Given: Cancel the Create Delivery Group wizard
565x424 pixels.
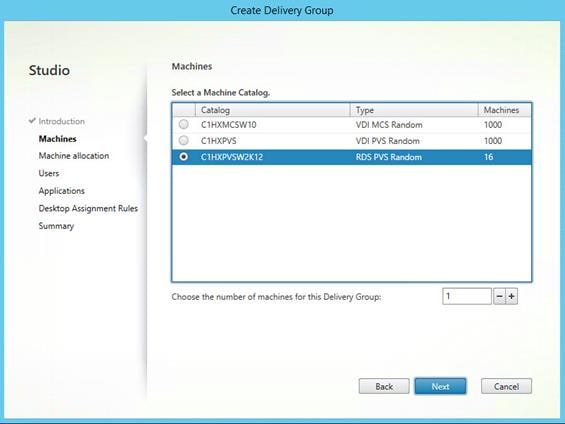Looking at the screenshot, I should point(506,387).
